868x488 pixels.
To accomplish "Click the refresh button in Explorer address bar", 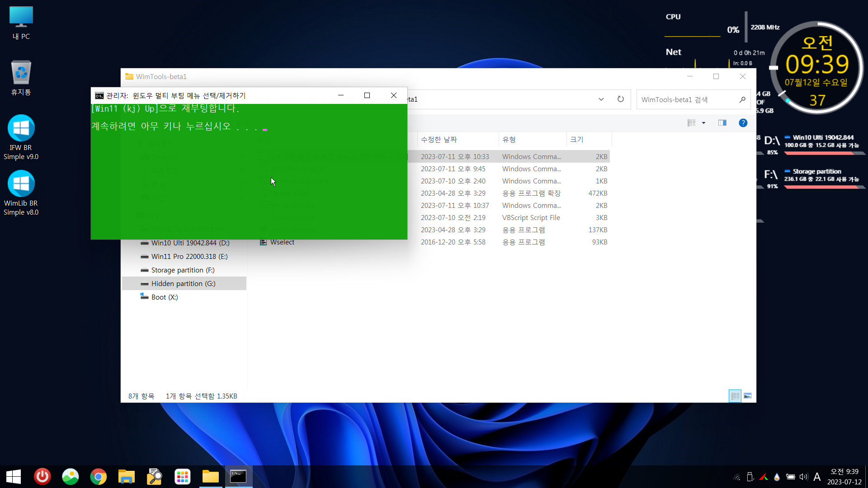I will click(x=621, y=99).
